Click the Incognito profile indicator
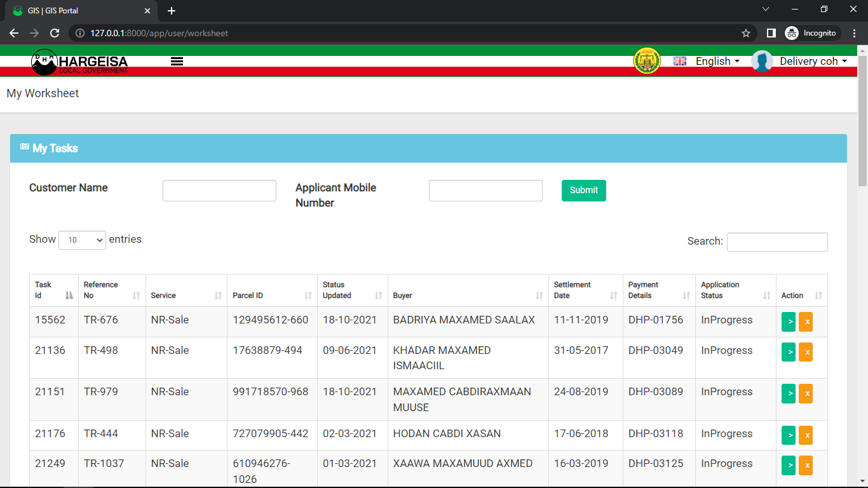The width and height of the screenshot is (868, 488). tap(812, 33)
